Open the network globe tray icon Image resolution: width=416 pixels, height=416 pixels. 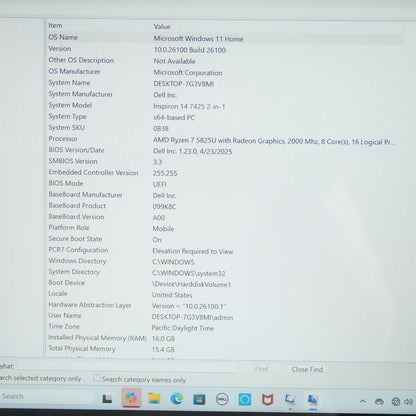tap(396, 402)
